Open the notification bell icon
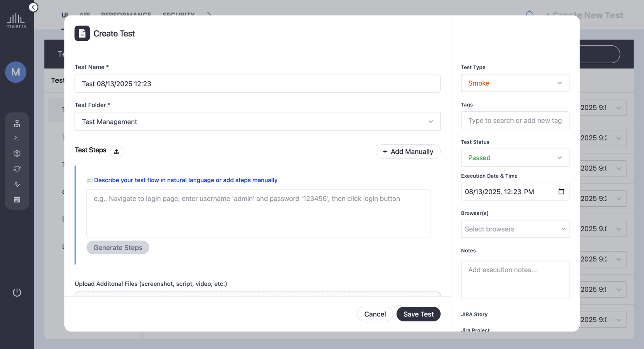This screenshot has height=349, width=644. 529,14
